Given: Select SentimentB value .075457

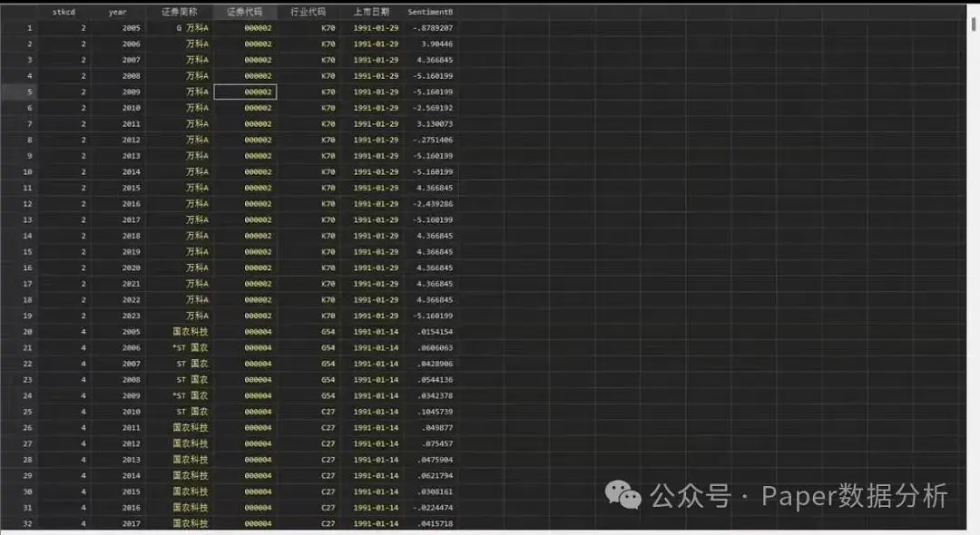Looking at the screenshot, I should 436,443.
